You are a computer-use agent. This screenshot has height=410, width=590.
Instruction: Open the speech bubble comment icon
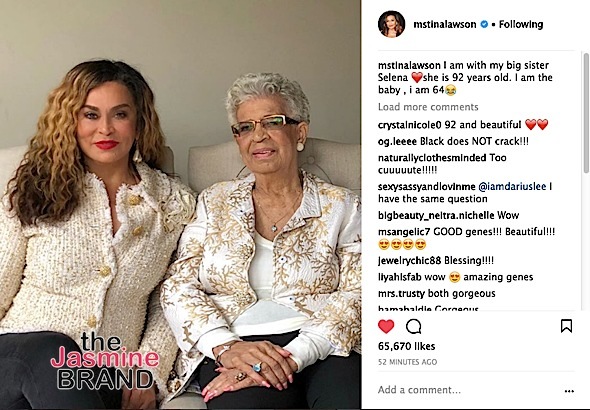point(413,326)
